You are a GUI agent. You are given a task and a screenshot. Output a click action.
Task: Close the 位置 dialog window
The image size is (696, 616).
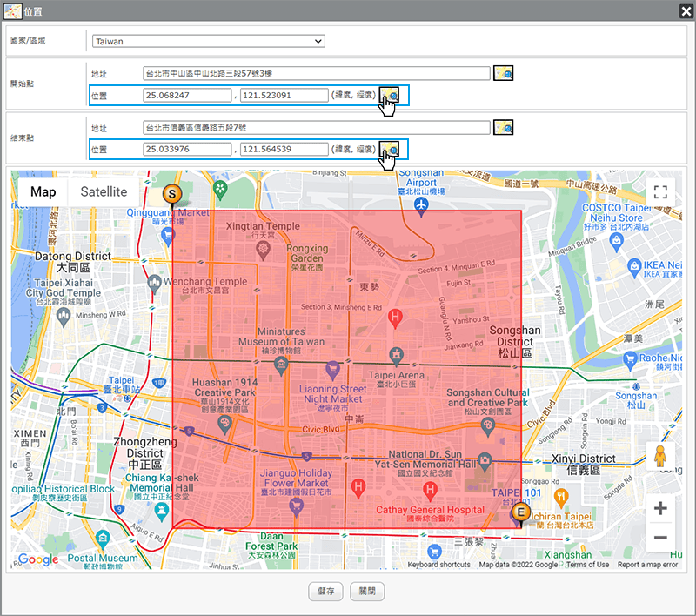point(686,11)
